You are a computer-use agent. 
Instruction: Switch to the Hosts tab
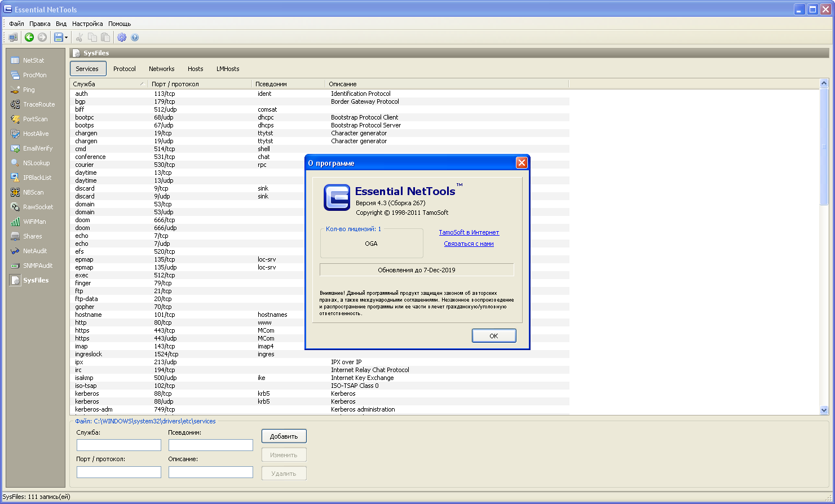(x=196, y=69)
